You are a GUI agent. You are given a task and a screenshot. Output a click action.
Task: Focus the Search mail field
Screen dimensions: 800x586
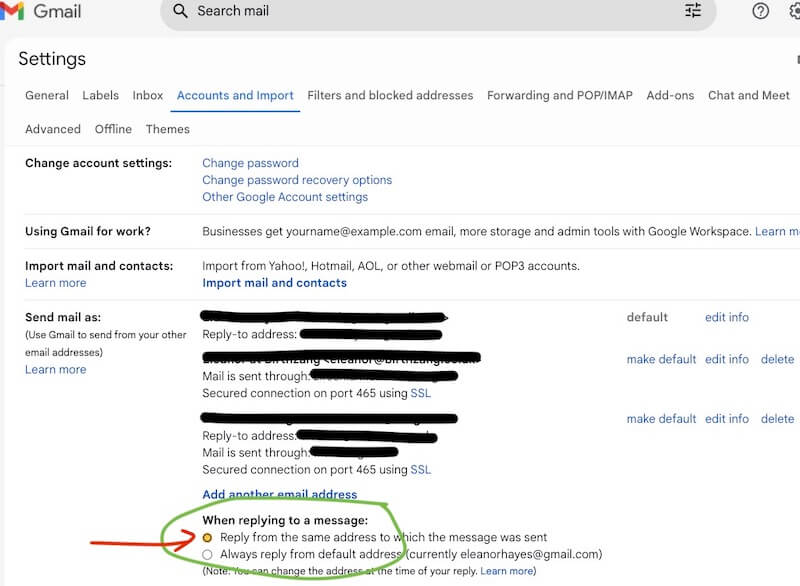tap(438, 11)
